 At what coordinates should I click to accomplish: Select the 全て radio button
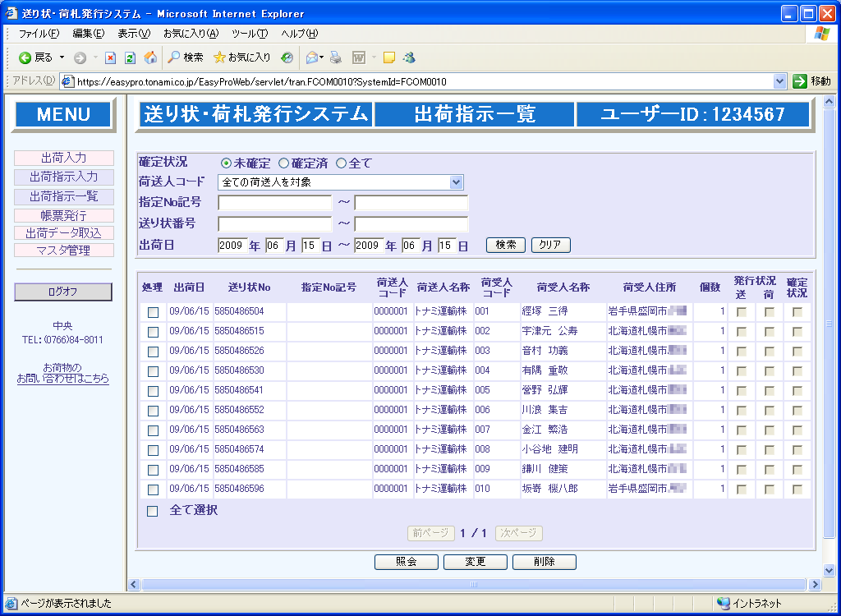click(341, 163)
